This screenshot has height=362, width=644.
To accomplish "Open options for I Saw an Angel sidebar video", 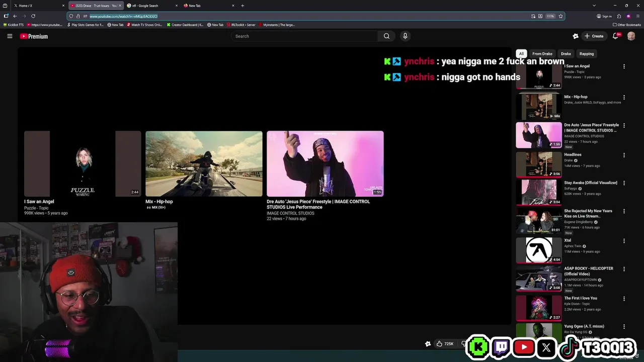I will click(x=624, y=66).
